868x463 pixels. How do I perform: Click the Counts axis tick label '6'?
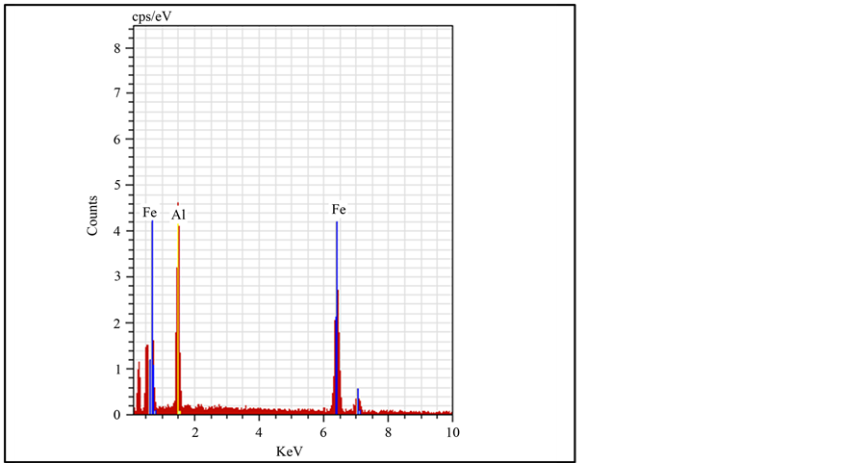(x=116, y=140)
